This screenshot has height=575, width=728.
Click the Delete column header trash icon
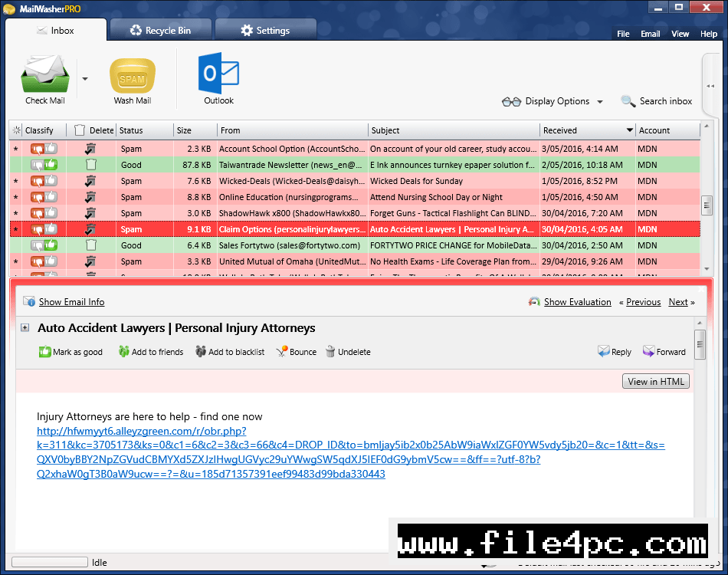(x=80, y=130)
